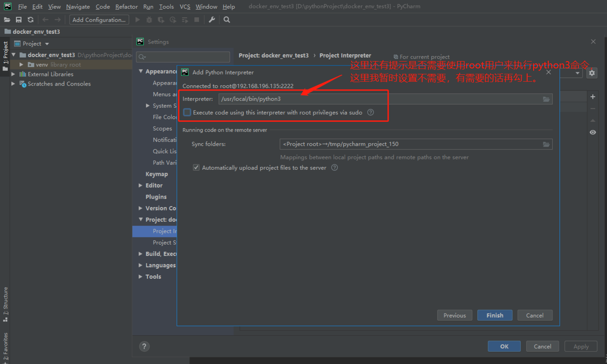Screen dimensions: 607x364
Task: Close the Settings dialog window
Action: tap(593, 42)
